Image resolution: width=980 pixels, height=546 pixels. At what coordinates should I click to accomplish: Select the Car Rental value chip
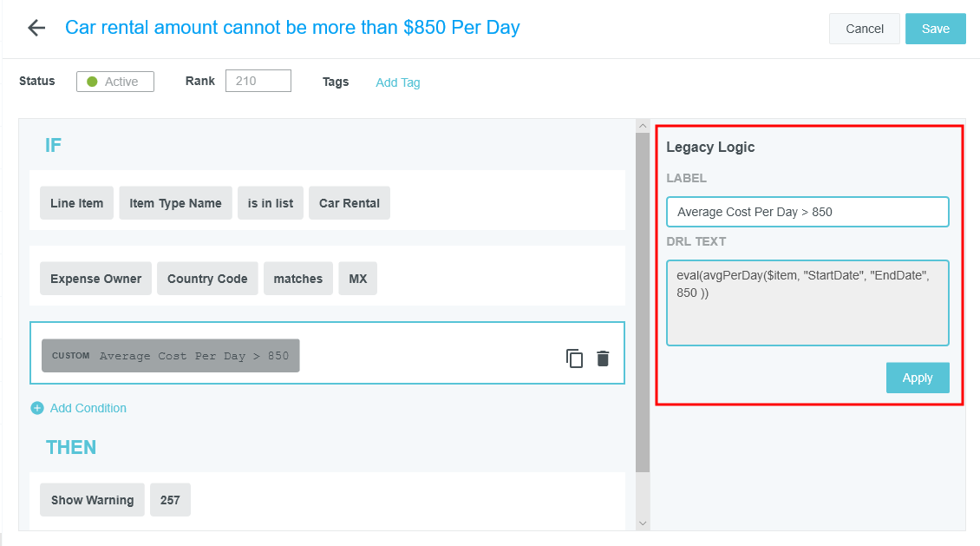tap(349, 203)
